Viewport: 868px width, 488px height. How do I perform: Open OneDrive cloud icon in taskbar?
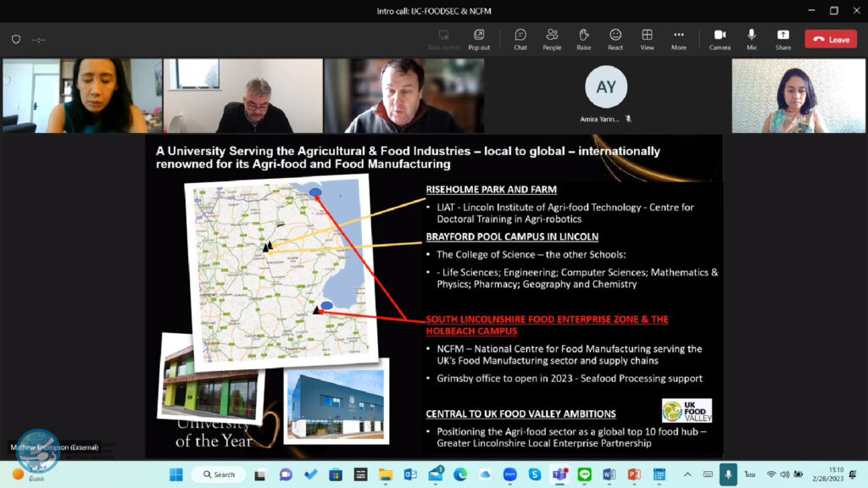tap(485, 474)
